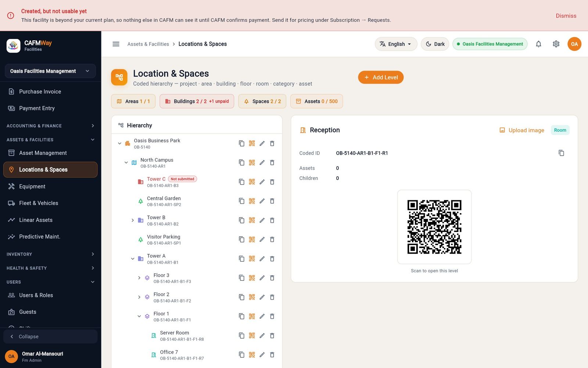Open Predictive Maint. page

tap(50, 237)
